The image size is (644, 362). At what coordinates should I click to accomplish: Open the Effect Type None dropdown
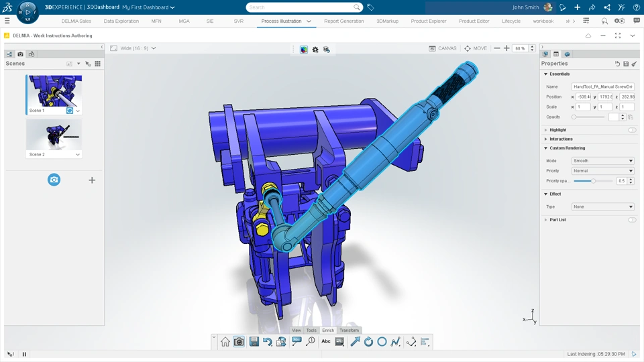point(602,207)
